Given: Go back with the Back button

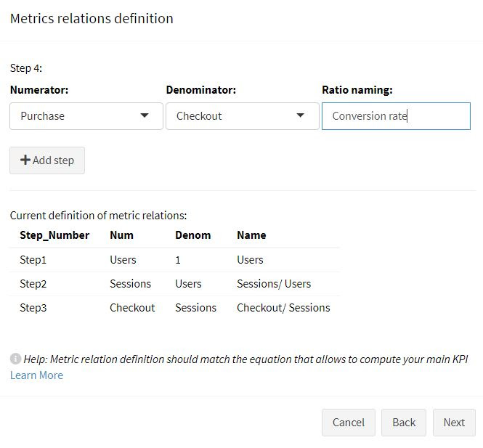Looking at the screenshot, I should pos(404,423).
